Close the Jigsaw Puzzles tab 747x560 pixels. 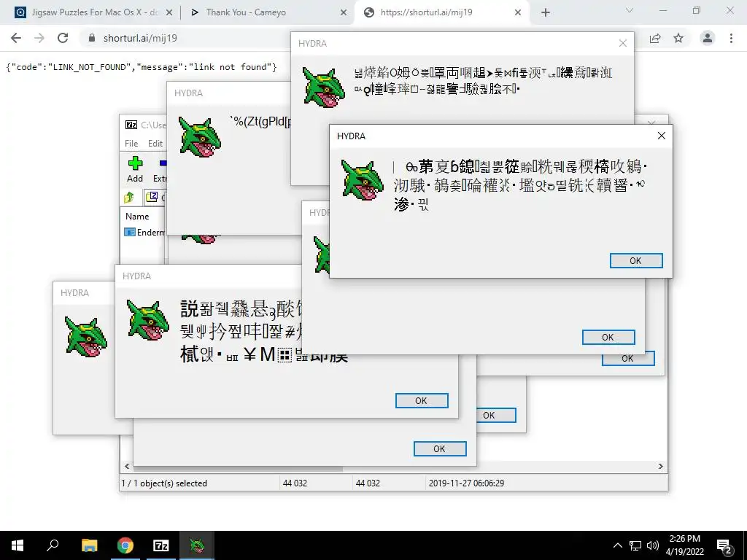point(169,13)
